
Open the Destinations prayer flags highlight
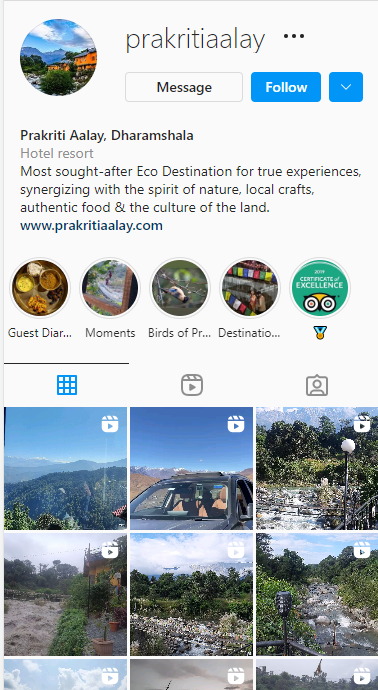250,288
